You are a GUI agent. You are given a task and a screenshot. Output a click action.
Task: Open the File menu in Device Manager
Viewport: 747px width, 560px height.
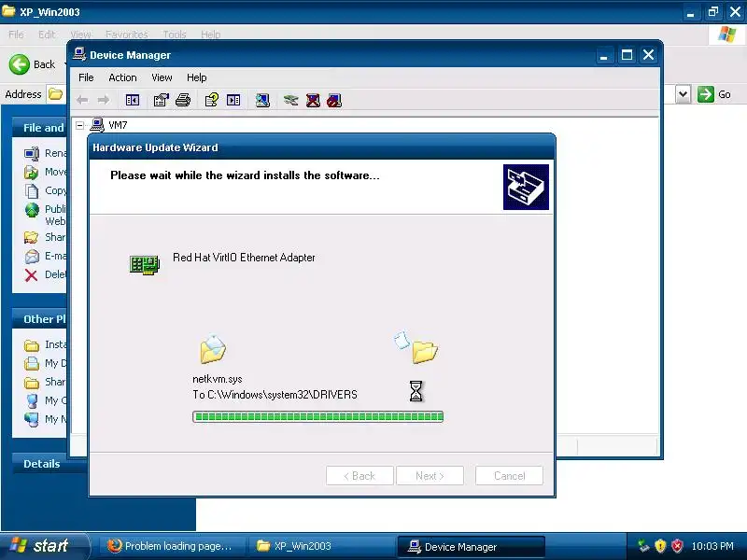point(86,77)
